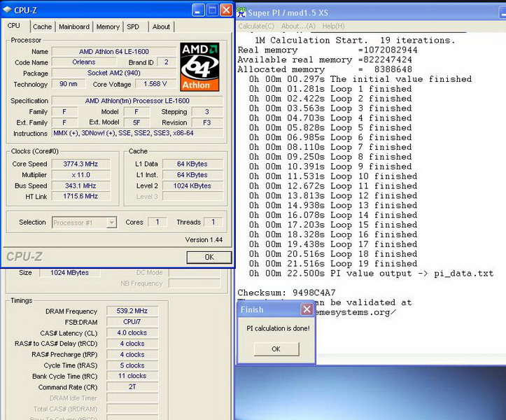Click the Level 2 value 1024 KBytes

coord(192,186)
